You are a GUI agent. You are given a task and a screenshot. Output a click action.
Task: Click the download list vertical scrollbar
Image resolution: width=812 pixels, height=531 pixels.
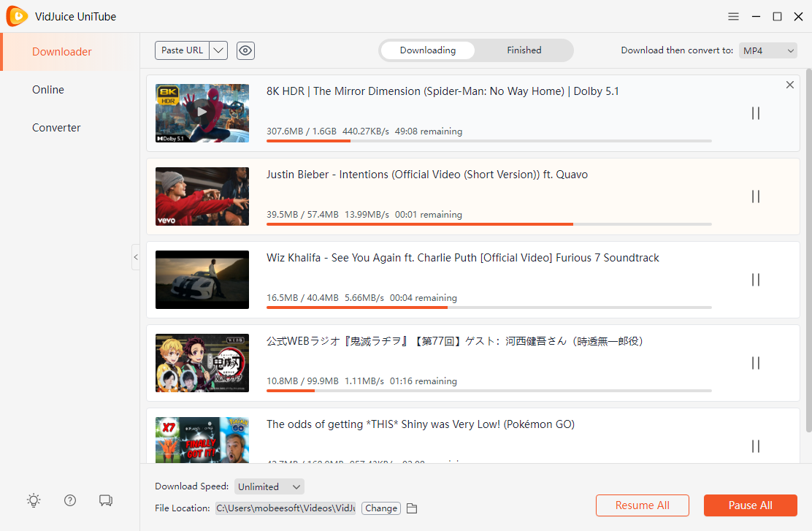tap(809, 251)
